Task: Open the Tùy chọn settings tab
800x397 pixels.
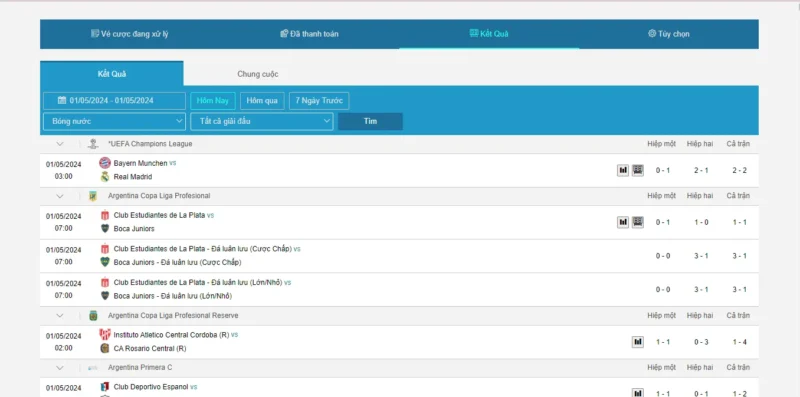Action: (668, 34)
